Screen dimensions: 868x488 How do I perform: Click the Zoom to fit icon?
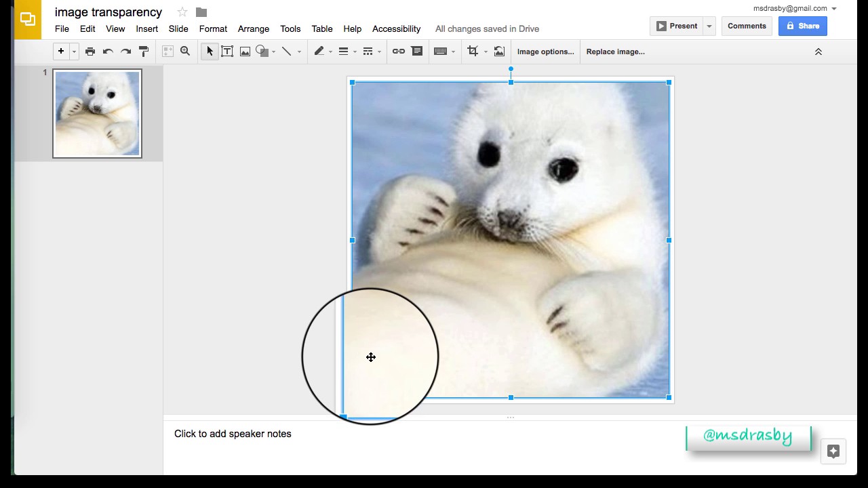pyautogui.click(x=167, y=52)
